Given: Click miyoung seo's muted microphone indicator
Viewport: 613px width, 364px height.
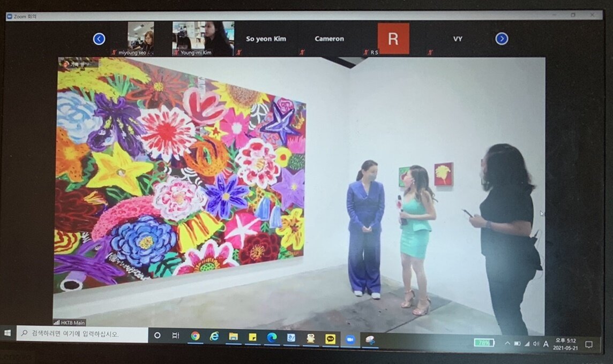Looking at the screenshot, I should click(x=114, y=52).
